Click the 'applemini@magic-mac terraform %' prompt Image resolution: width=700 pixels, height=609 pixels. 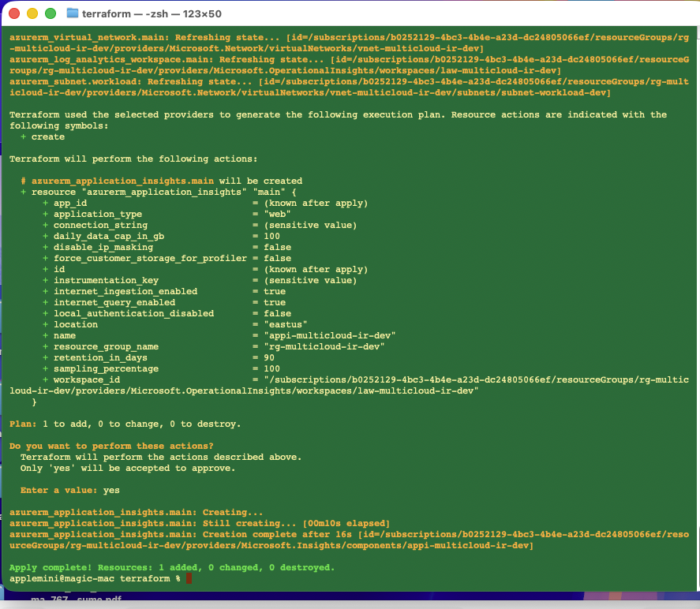coord(95,579)
